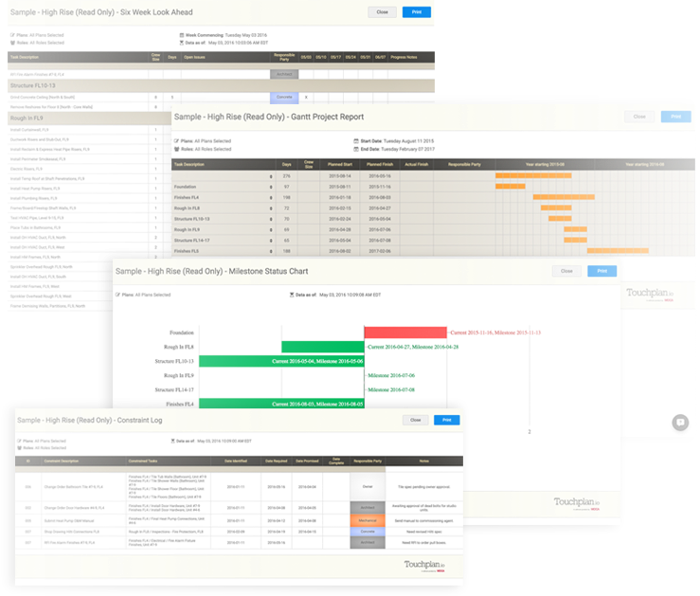Click Data as of hourglass icon in Six Week Look Ahead

click(182, 43)
